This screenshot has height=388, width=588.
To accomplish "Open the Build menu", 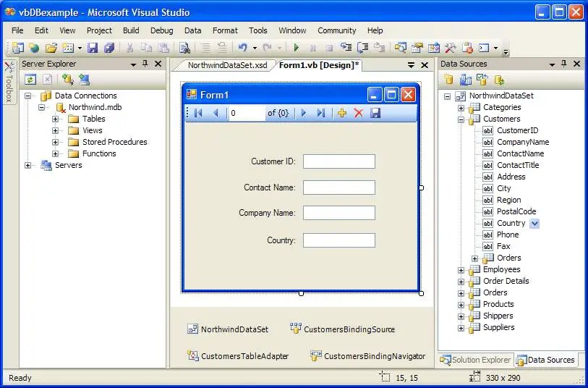I will (131, 30).
